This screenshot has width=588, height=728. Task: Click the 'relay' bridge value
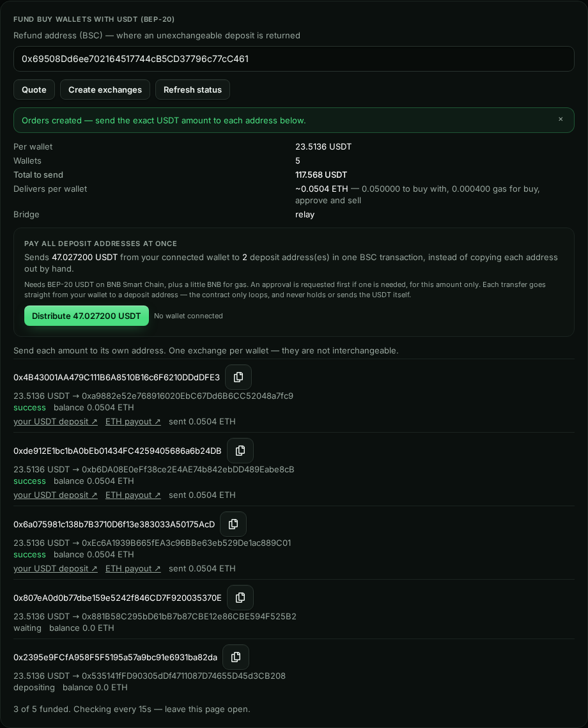[x=305, y=215]
